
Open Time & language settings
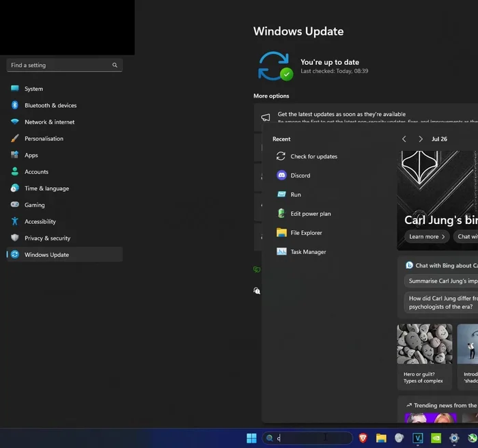click(x=64, y=188)
